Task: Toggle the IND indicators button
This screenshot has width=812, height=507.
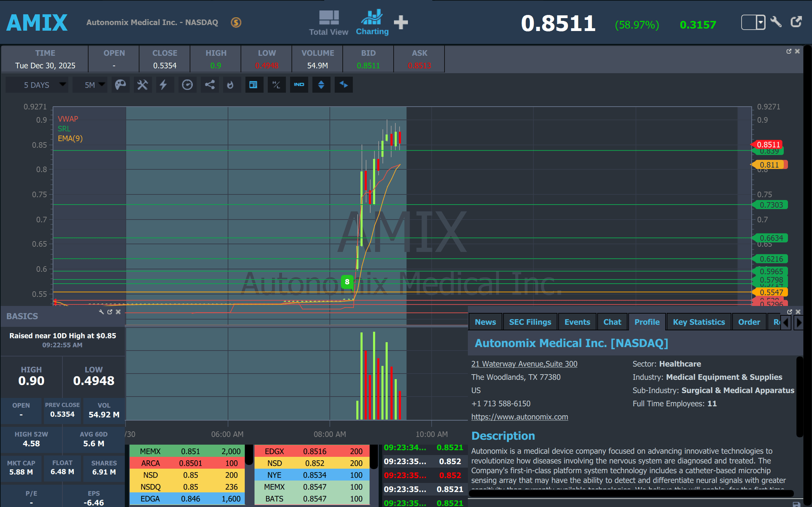Action: [x=299, y=85]
